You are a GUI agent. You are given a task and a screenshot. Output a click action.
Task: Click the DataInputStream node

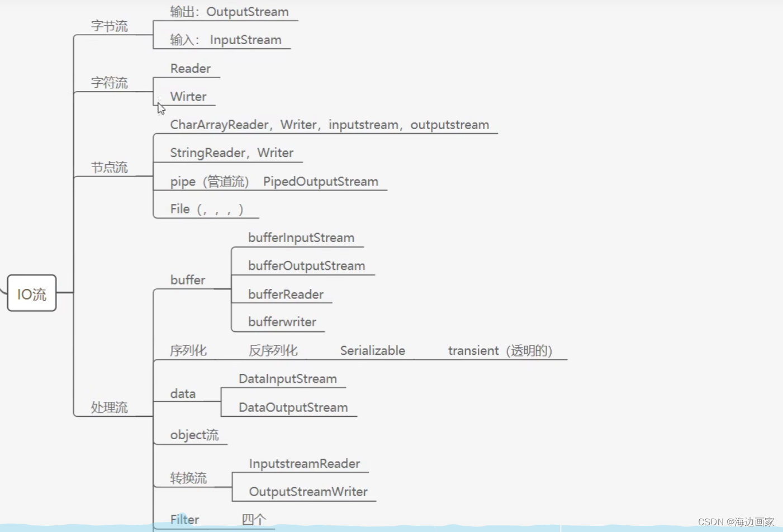tap(288, 379)
